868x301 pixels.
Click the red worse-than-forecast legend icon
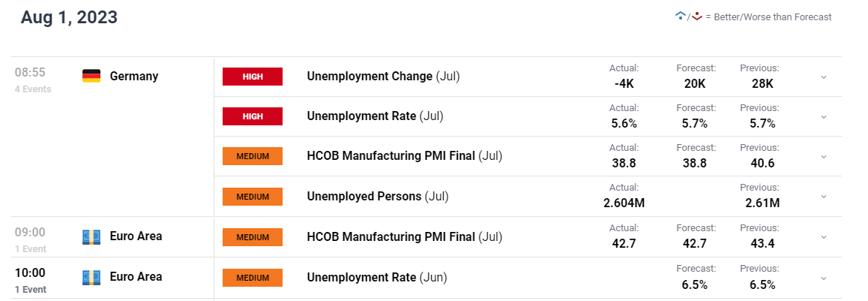697,17
